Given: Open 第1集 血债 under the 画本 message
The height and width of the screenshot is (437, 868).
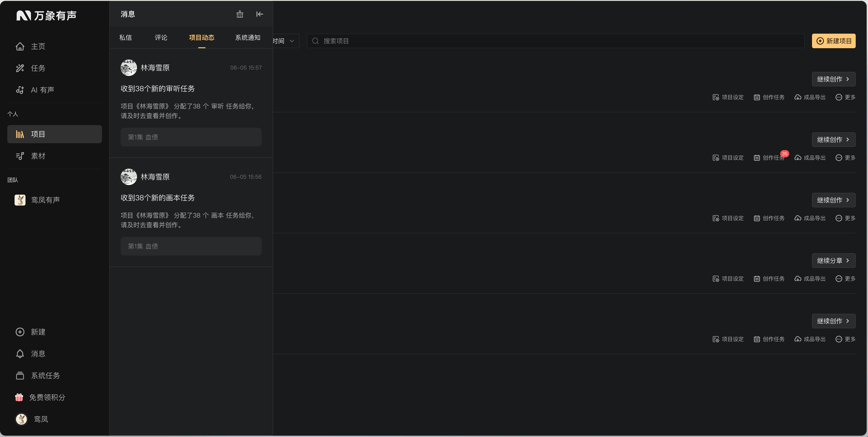Looking at the screenshot, I should tap(191, 246).
